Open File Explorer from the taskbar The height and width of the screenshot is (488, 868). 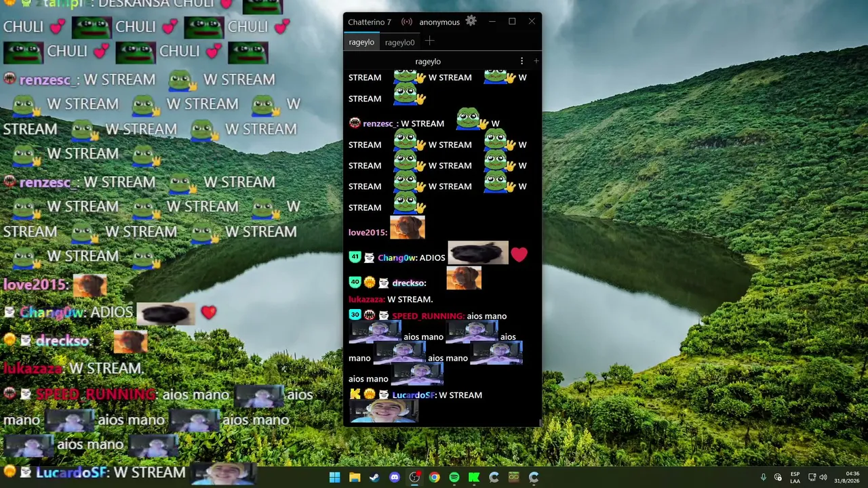[x=355, y=477]
